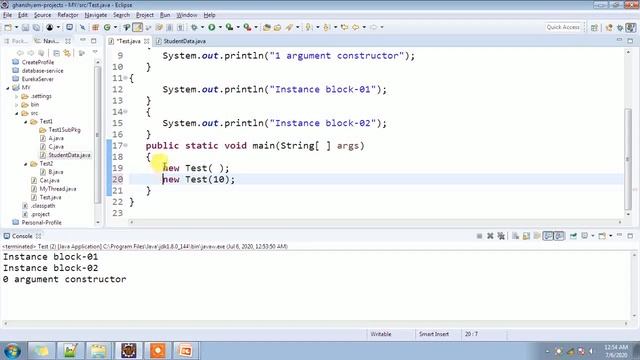Select the EurekaServer project

(38, 79)
